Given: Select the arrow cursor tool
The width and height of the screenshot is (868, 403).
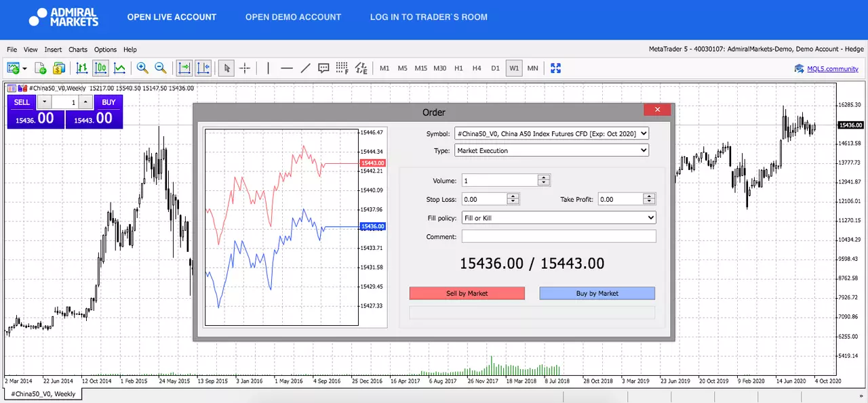Looking at the screenshot, I should [x=227, y=68].
